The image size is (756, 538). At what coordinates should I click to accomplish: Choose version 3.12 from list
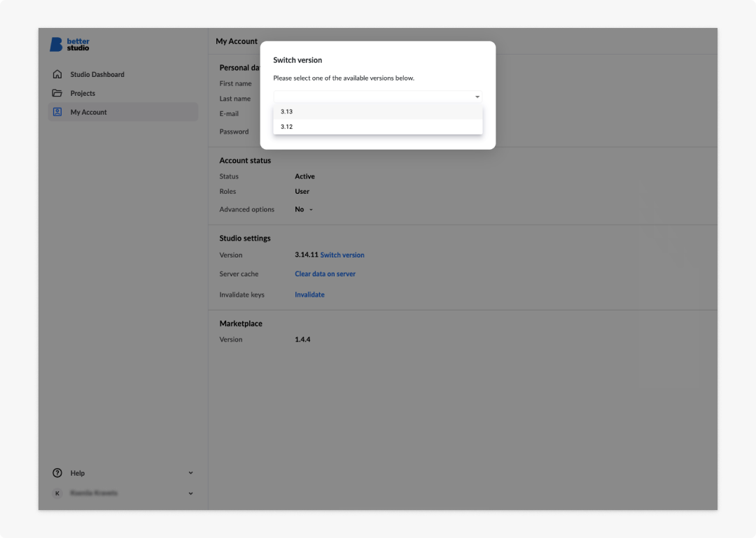377,127
